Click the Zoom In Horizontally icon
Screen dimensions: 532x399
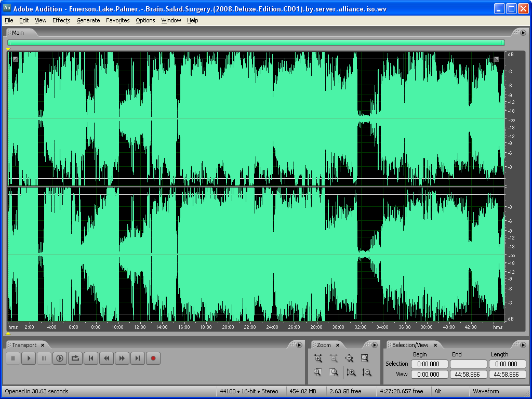[x=318, y=358]
